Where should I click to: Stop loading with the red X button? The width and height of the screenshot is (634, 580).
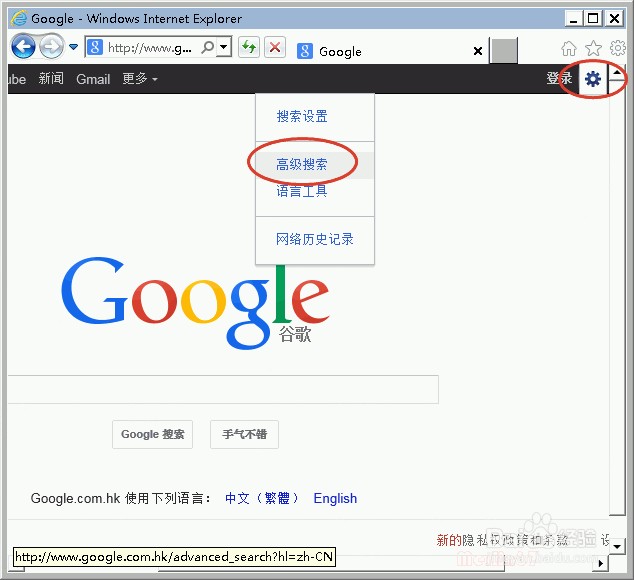click(275, 48)
